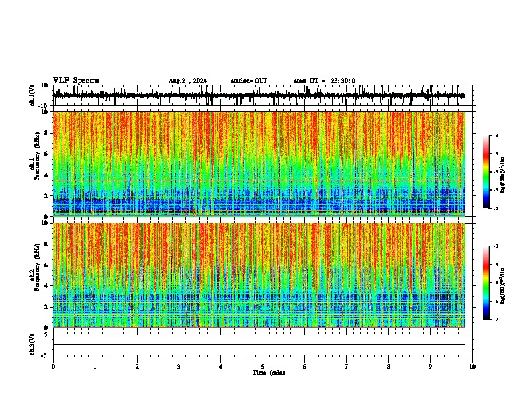Click the time axis tick label 0

53,367
